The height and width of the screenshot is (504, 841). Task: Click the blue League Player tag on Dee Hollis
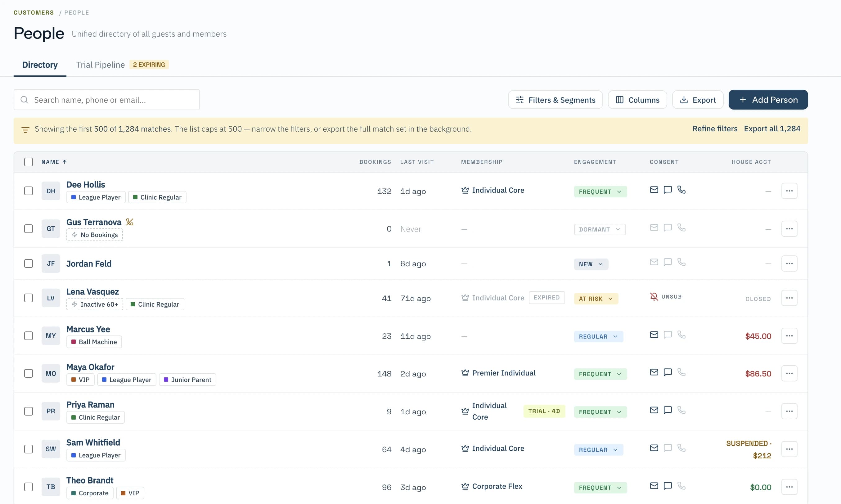pos(96,197)
